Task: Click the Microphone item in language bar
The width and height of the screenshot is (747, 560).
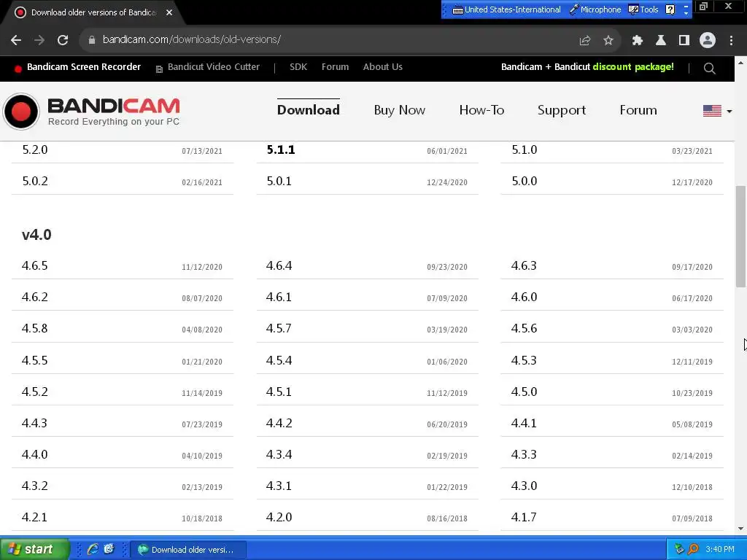Action: pyautogui.click(x=595, y=9)
